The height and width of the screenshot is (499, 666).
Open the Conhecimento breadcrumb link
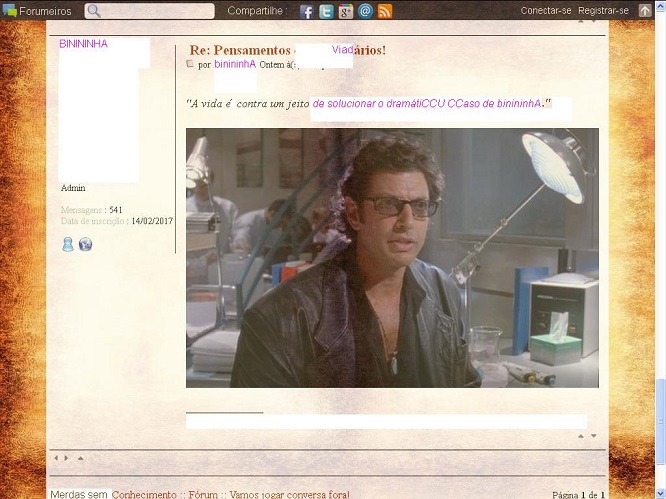tap(144, 495)
